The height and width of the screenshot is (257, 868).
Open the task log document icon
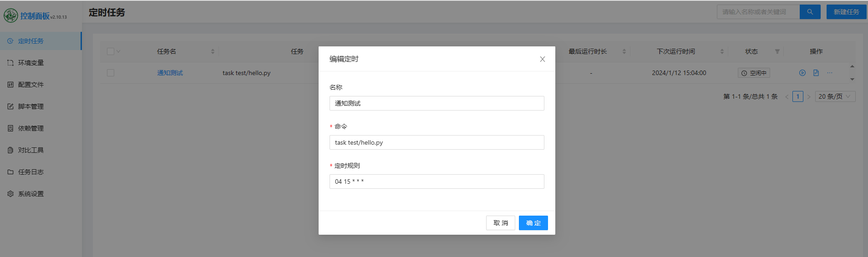click(x=816, y=73)
